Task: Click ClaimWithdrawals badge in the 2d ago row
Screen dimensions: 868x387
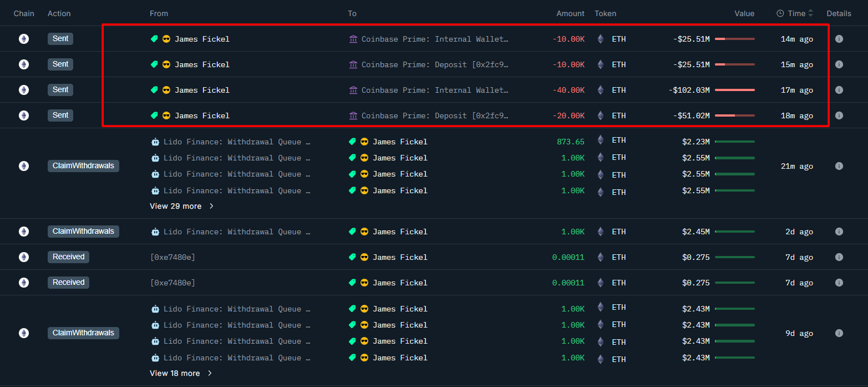Action: [83, 232]
